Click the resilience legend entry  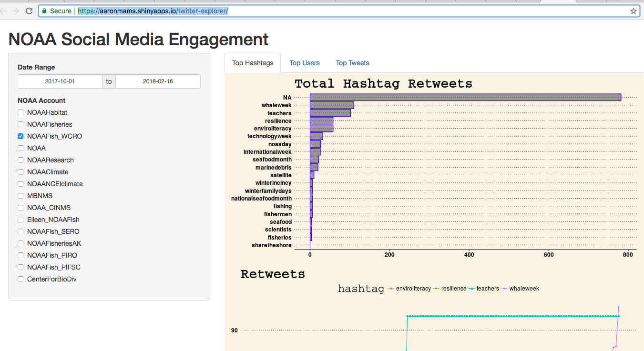click(450, 289)
